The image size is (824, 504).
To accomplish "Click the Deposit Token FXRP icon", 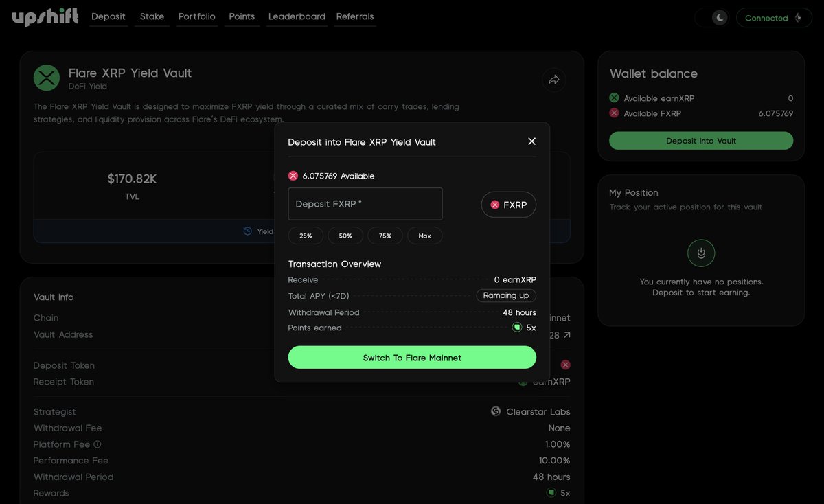I will point(565,365).
